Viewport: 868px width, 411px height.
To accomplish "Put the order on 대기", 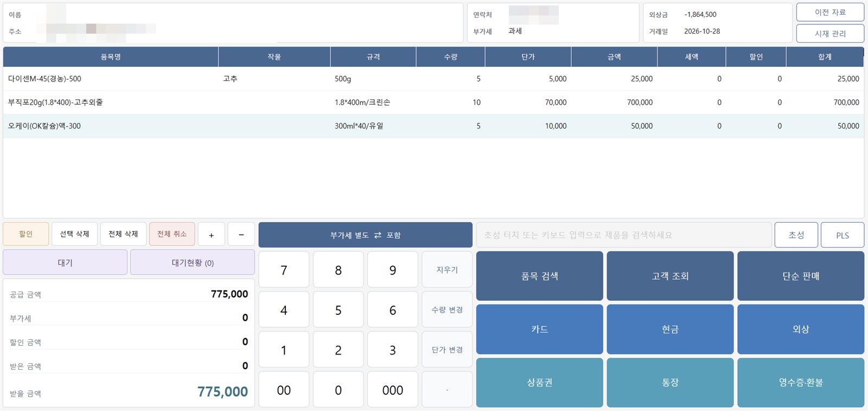I will pyautogui.click(x=65, y=262).
